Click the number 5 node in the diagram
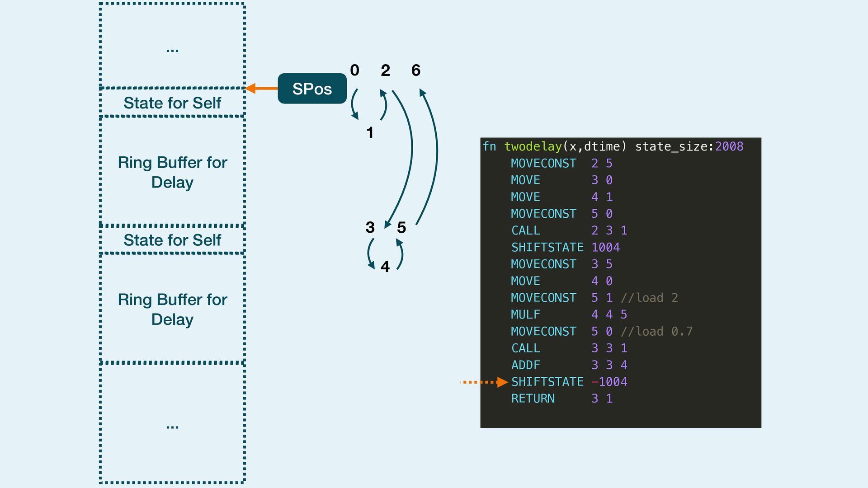The width and height of the screenshot is (868, 488). [401, 228]
